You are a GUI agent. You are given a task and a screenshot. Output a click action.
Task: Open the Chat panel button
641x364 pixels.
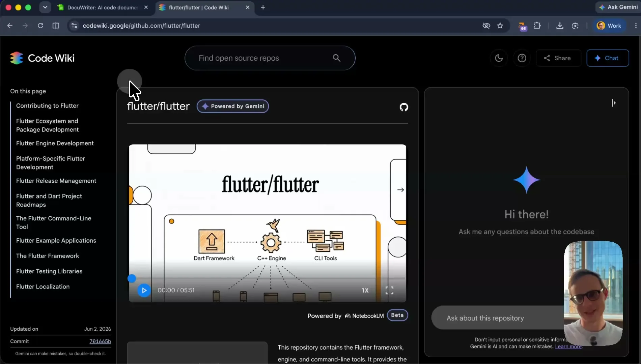(608, 58)
